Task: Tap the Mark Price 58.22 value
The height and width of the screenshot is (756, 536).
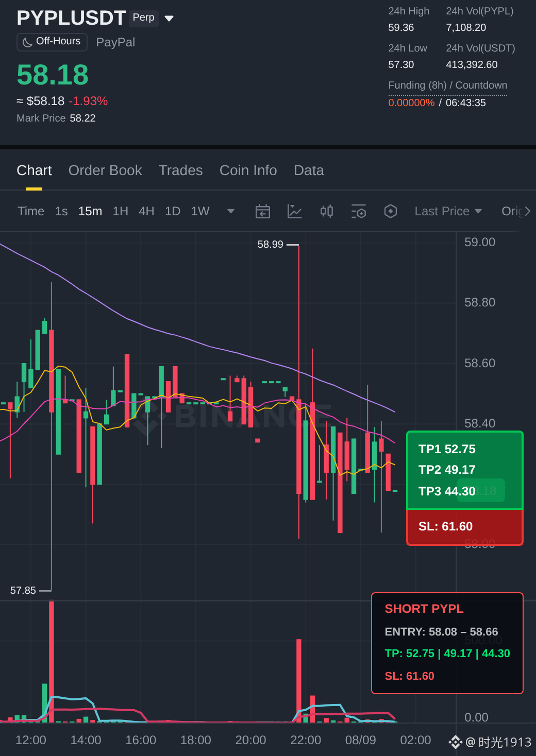Action: click(x=82, y=118)
